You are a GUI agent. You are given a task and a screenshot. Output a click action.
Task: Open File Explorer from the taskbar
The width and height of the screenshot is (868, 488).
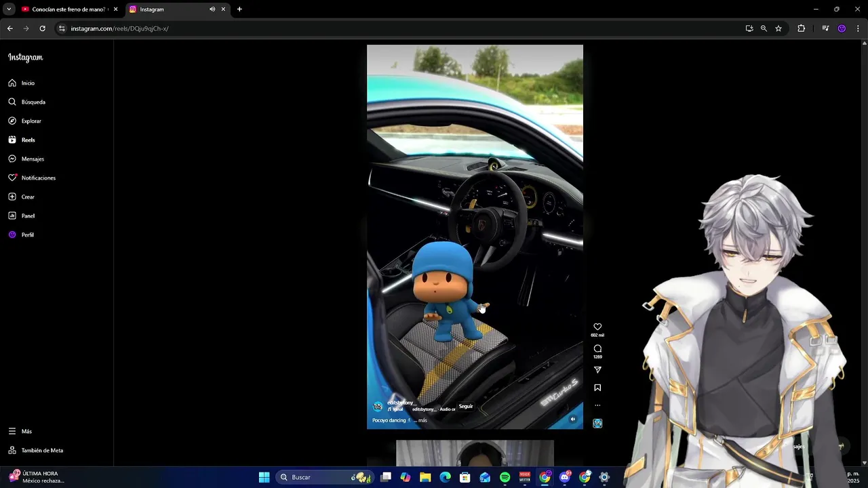click(x=425, y=477)
